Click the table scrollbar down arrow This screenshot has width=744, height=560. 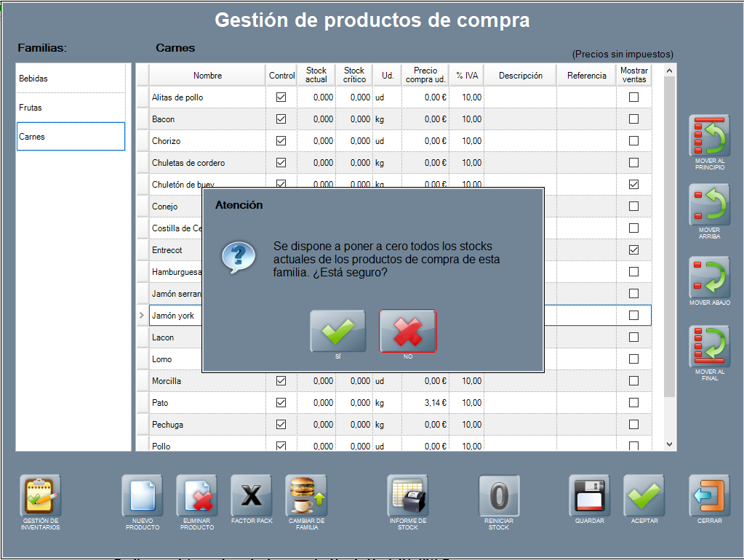[670, 444]
